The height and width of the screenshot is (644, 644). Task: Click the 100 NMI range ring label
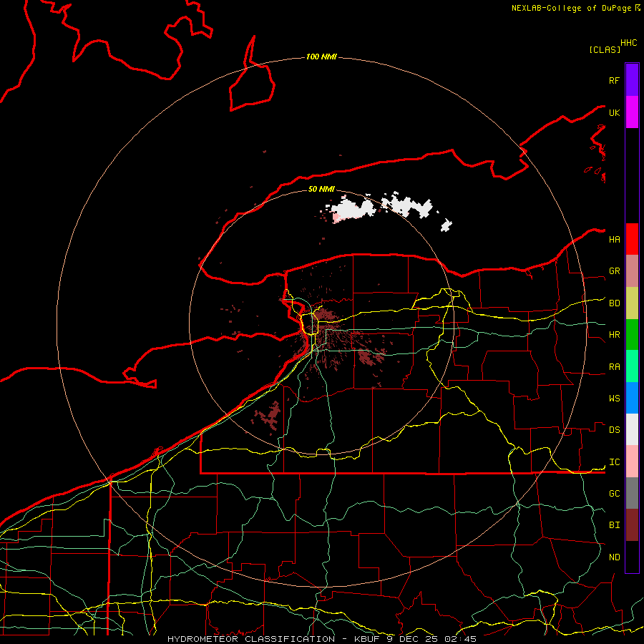pos(321,57)
